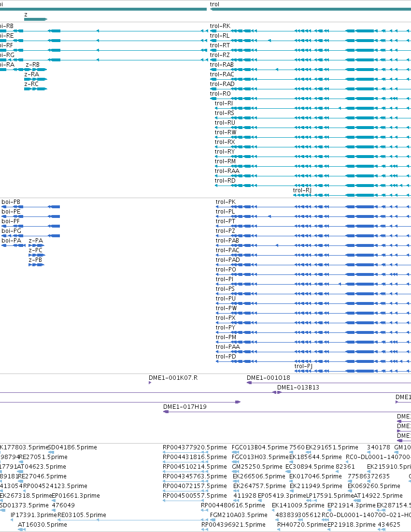This screenshot has width=411, height=532.
Task: Select the DME1-013B13 clone label
Action: pyautogui.click(x=298, y=388)
